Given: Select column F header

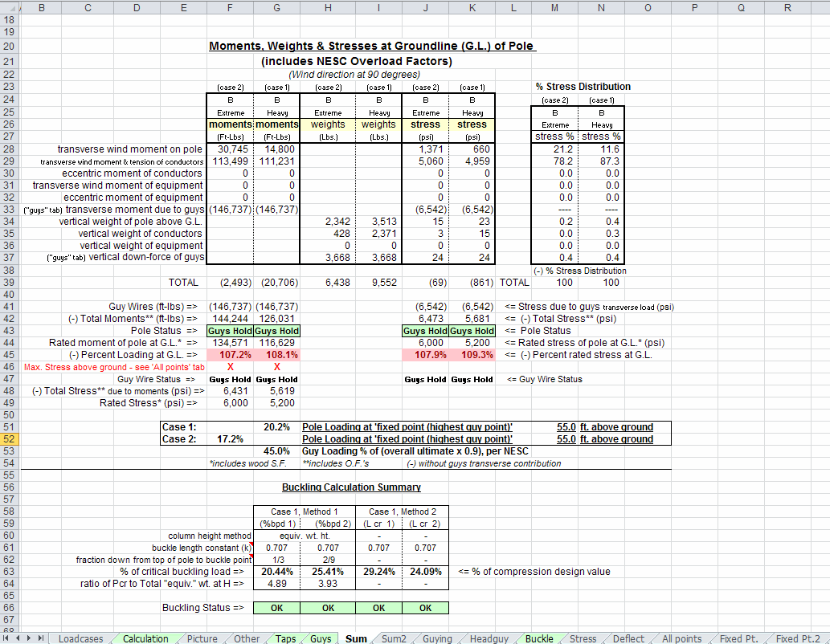Looking at the screenshot, I should point(231,7).
